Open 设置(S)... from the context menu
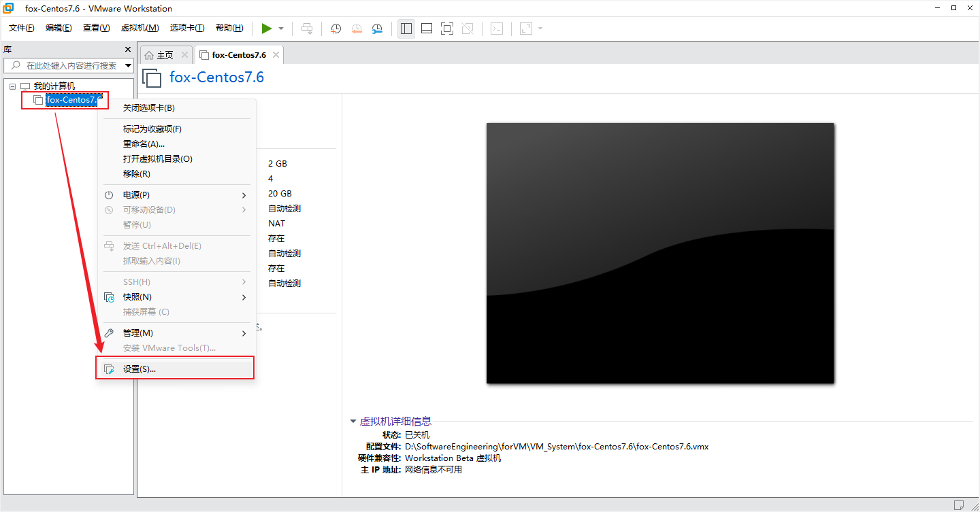 [177, 369]
